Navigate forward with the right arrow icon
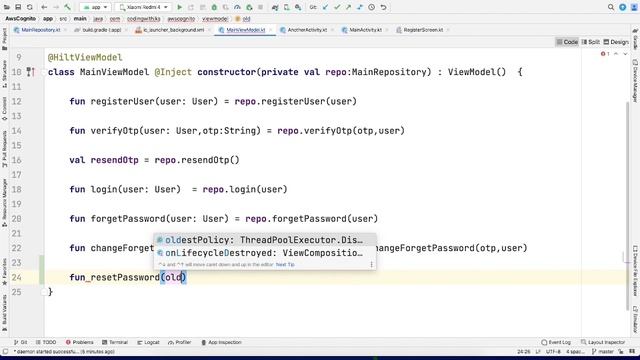Viewport: 640px width, 360px height. pyautogui.click(x=56, y=7)
